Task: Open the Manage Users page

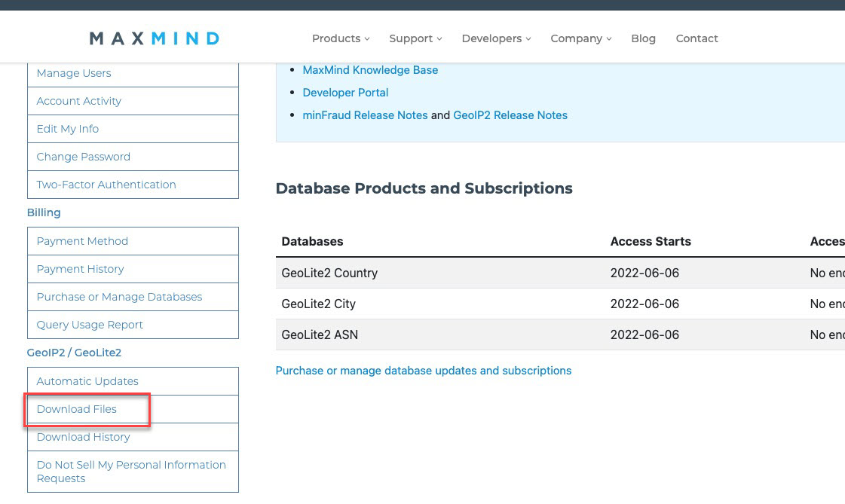Action: click(73, 73)
